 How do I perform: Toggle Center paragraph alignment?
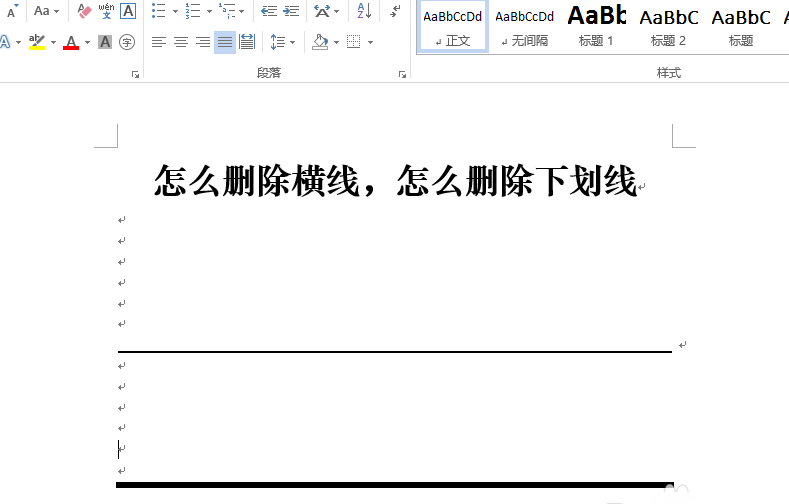[181, 42]
